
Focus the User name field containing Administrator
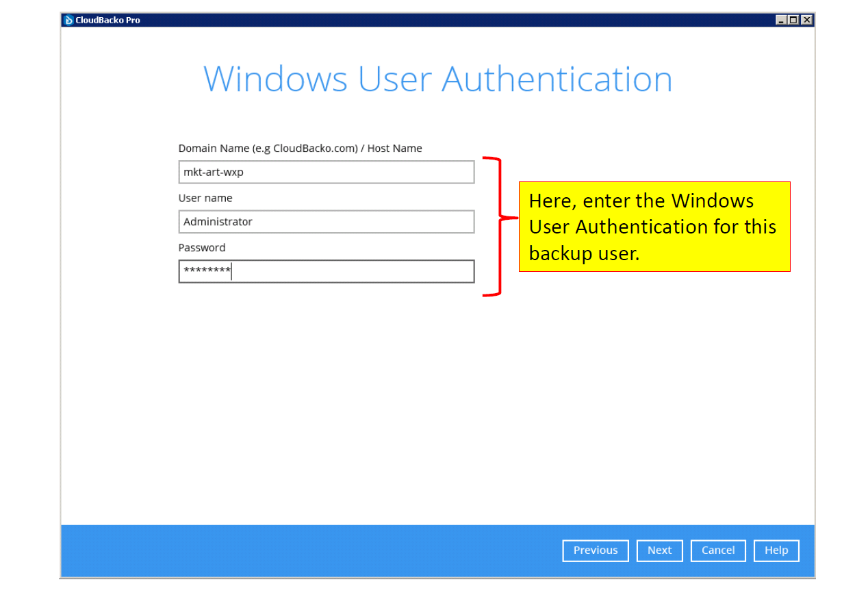point(326,222)
